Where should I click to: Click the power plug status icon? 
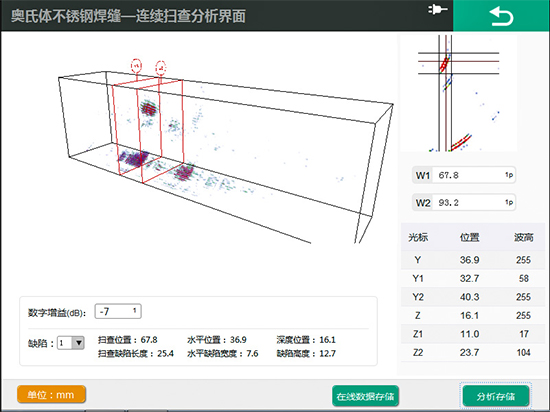point(437,9)
